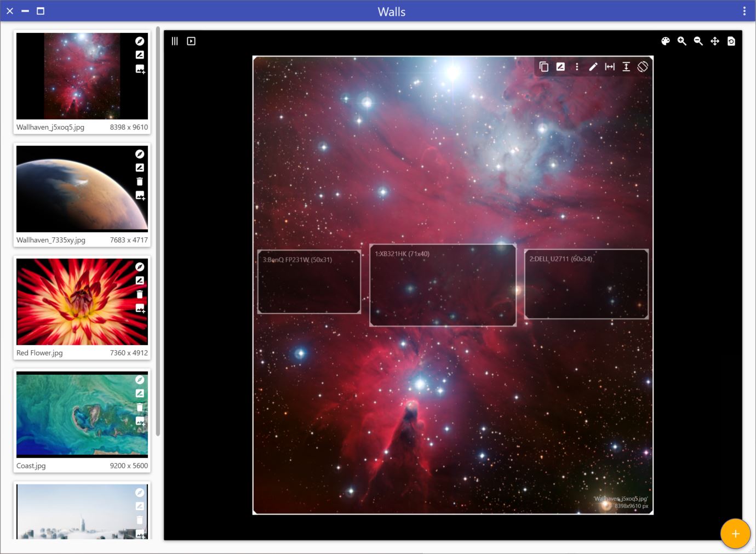Open compass icon on Red Flower.jpg card
This screenshot has width=756, height=554.
click(x=140, y=267)
